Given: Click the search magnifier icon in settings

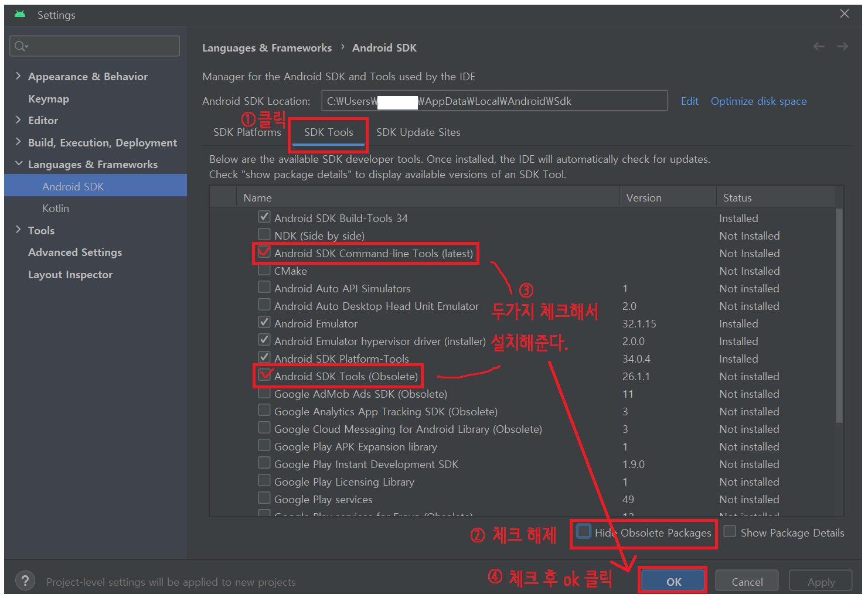Looking at the screenshot, I should coord(21,46).
